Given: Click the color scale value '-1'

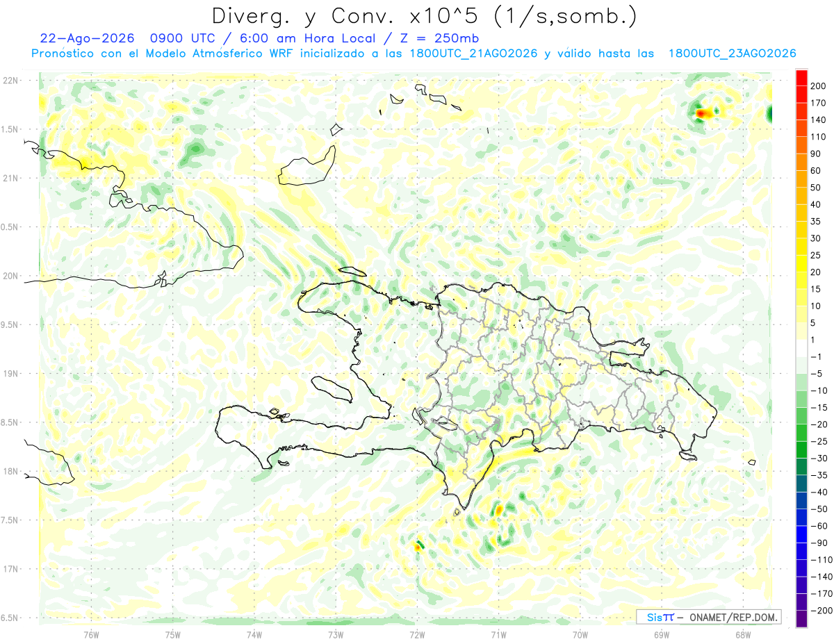Looking at the screenshot, I should [817, 356].
